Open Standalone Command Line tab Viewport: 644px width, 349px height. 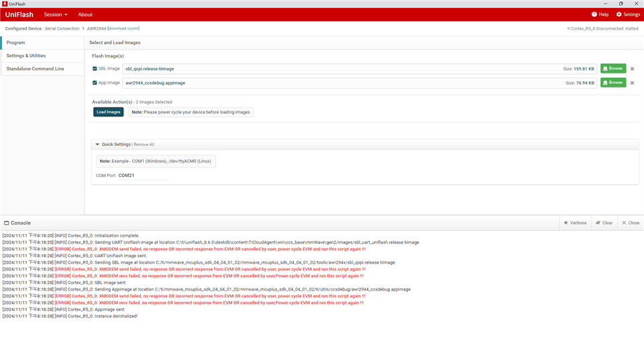point(43,68)
